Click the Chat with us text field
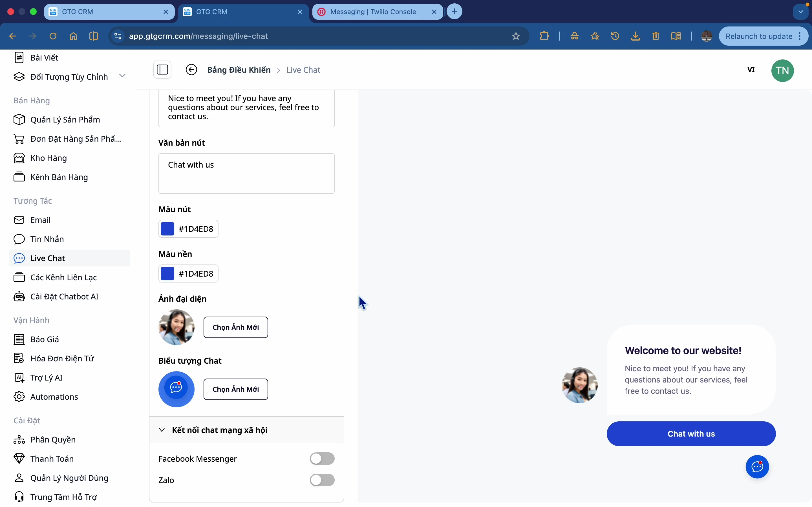The height and width of the screenshot is (507, 812). point(246,173)
